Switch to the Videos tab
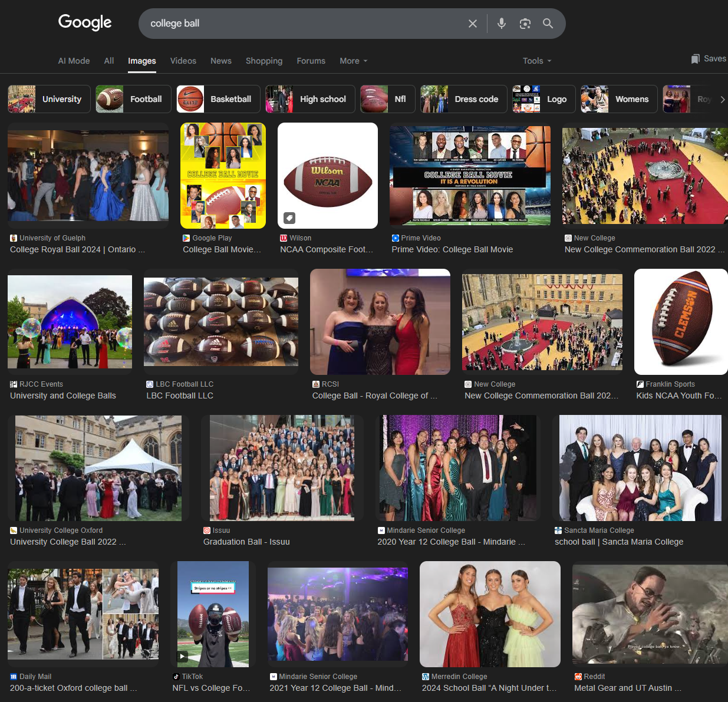728x702 pixels. tap(183, 61)
